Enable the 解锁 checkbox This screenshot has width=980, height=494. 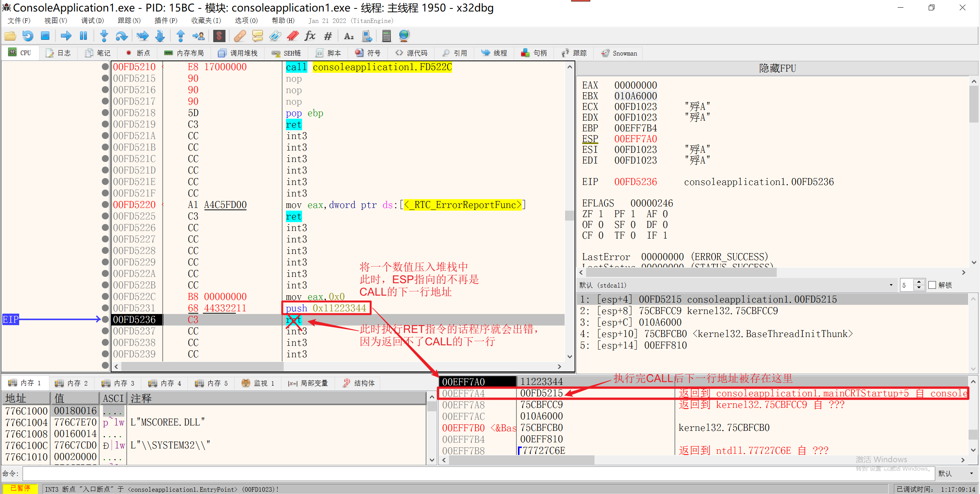(x=933, y=285)
